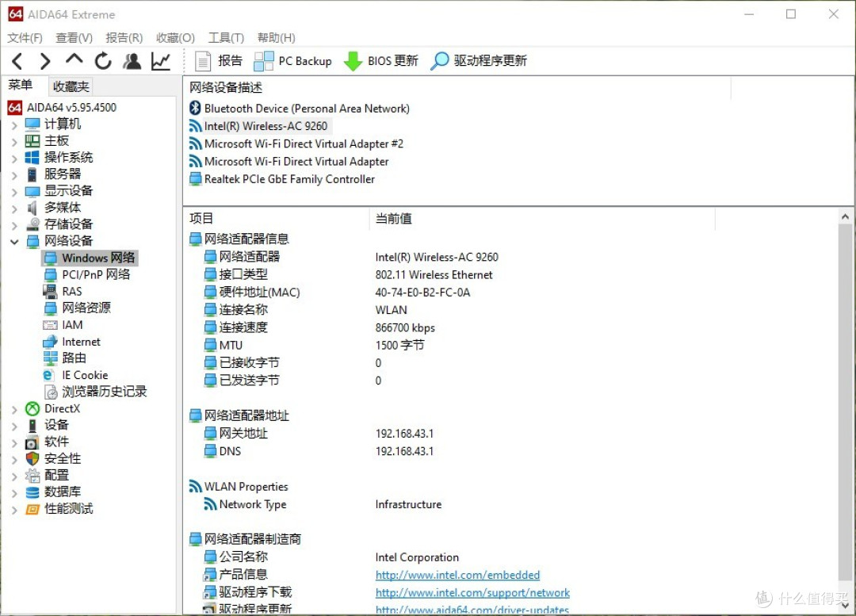Expand the DirectX tree node

(15, 409)
